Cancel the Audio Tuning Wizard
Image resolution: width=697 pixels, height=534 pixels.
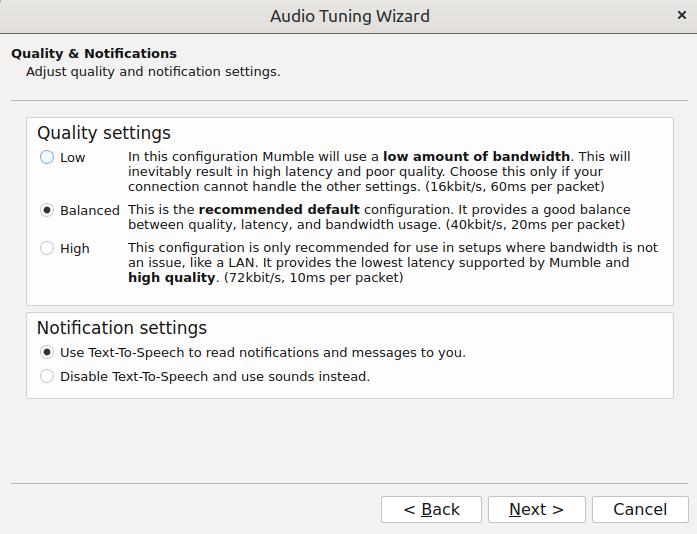640,509
